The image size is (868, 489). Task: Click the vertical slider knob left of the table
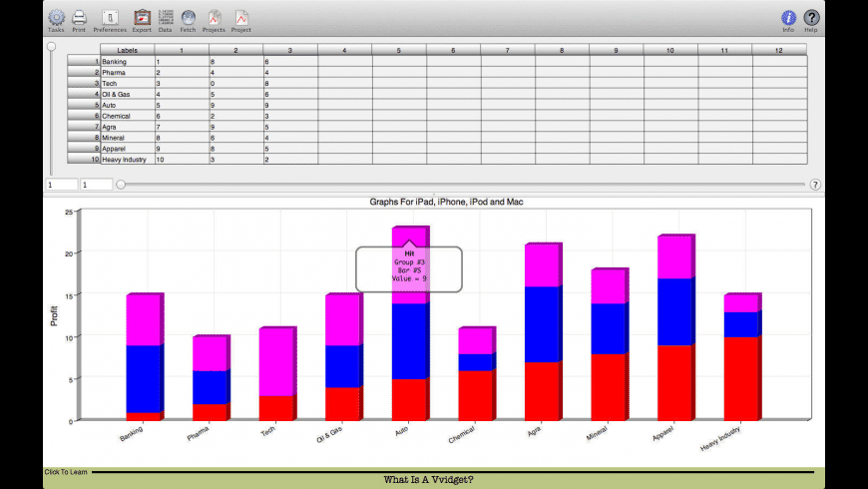pos(52,47)
